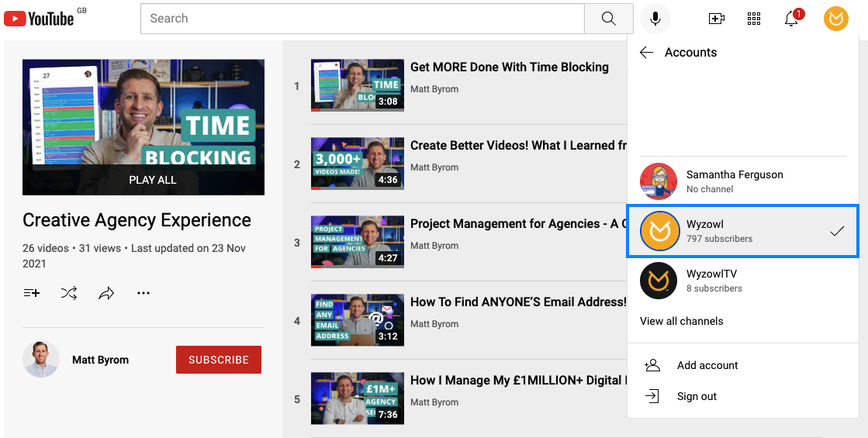Start voice search with microphone icon
Screen dimensions: 868x438
tap(655, 19)
